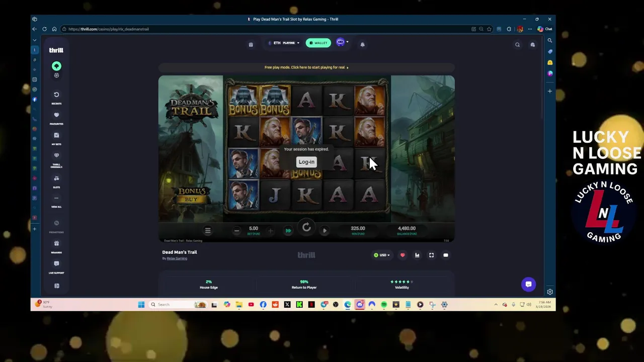
Task: Open the Copilot Chat button in Edge
Action: click(x=545, y=29)
